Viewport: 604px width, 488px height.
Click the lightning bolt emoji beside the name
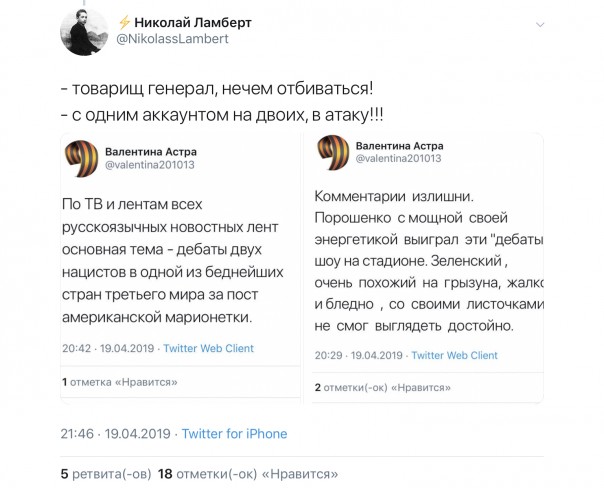click(x=124, y=22)
